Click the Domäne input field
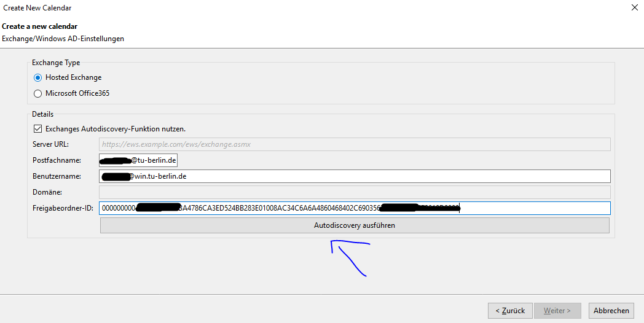Screen dimensions: 644x323 pos(355,192)
